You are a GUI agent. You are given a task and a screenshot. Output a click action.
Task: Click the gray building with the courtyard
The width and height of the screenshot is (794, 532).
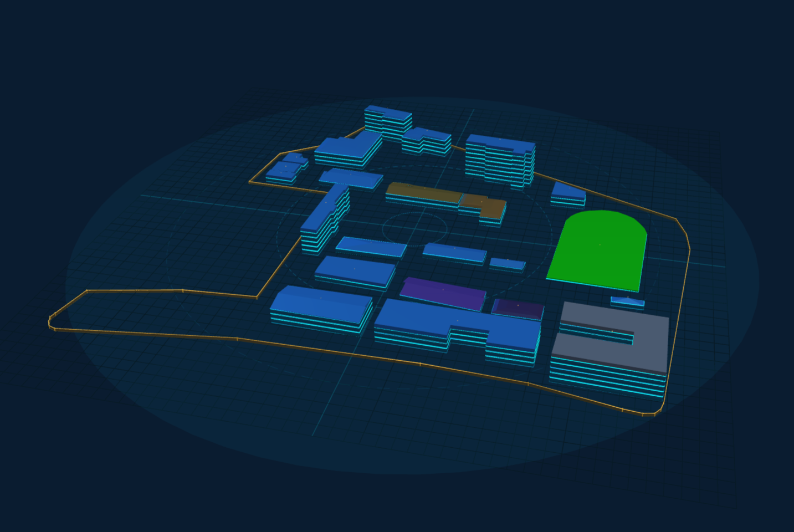tap(611, 349)
